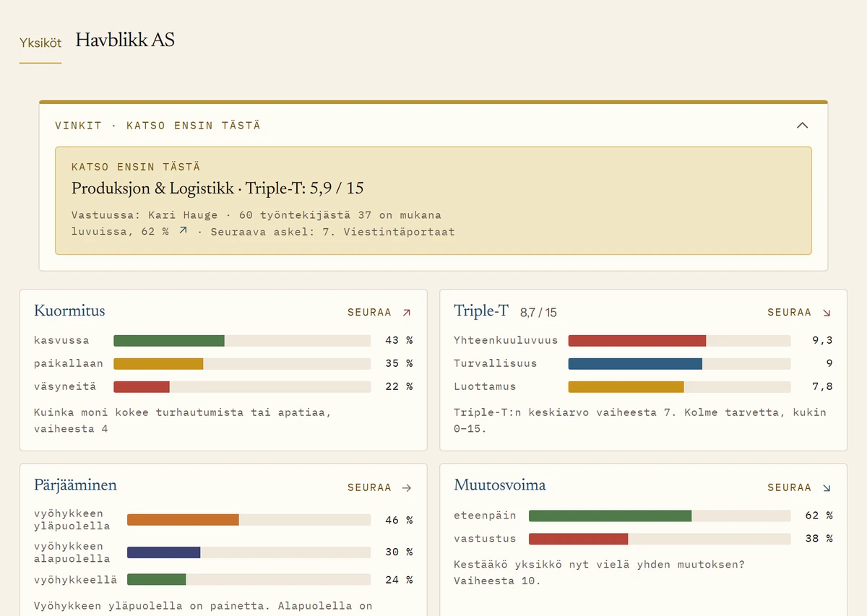The width and height of the screenshot is (867, 616).
Task: Click the 62 % eteenpäin value
Action: 819,516
